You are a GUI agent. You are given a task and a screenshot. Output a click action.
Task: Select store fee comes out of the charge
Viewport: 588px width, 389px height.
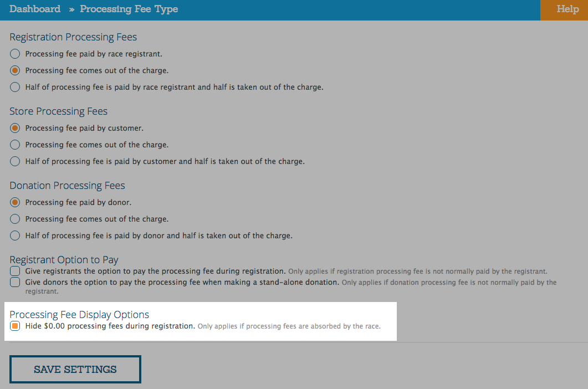click(14, 145)
